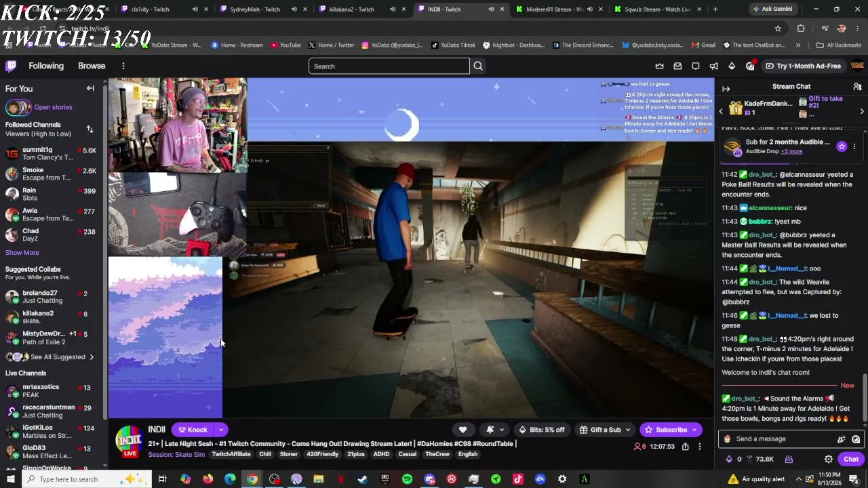This screenshot has height=488, width=868.
Task: Open the chat Community users icon
Action: point(857,87)
